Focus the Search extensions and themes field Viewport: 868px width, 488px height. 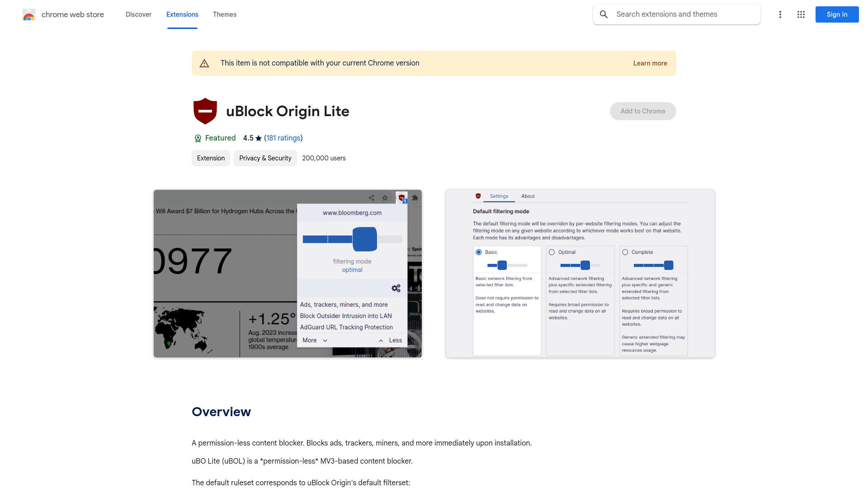click(677, 14)
